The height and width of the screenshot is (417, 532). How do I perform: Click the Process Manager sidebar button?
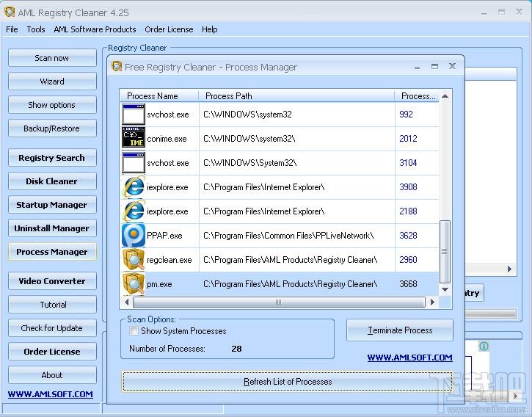(52, 252)
